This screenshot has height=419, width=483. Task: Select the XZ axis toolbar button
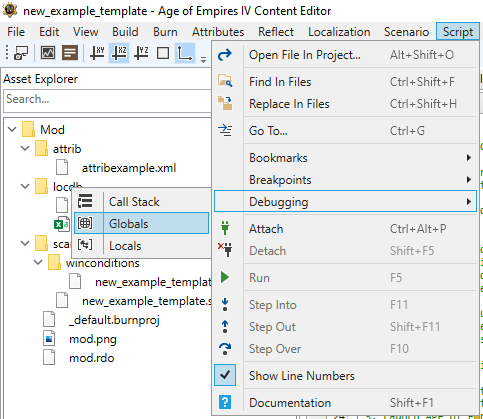[119, 53]
